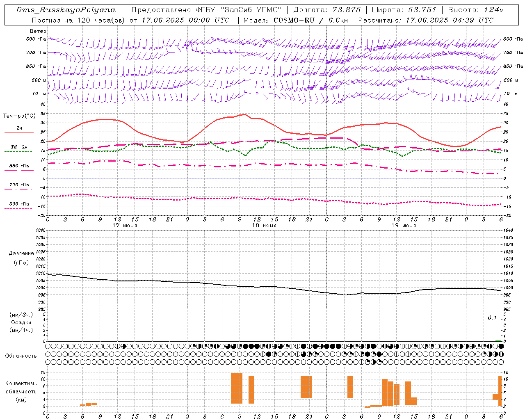525x420 pixels.
Task: Click the model name 'COSMO-RU / 6.6км'
Action: coord(310,20)
